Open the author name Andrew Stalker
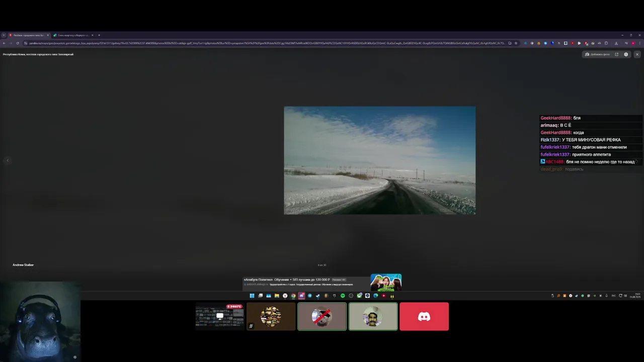 [x=23, y=265]
